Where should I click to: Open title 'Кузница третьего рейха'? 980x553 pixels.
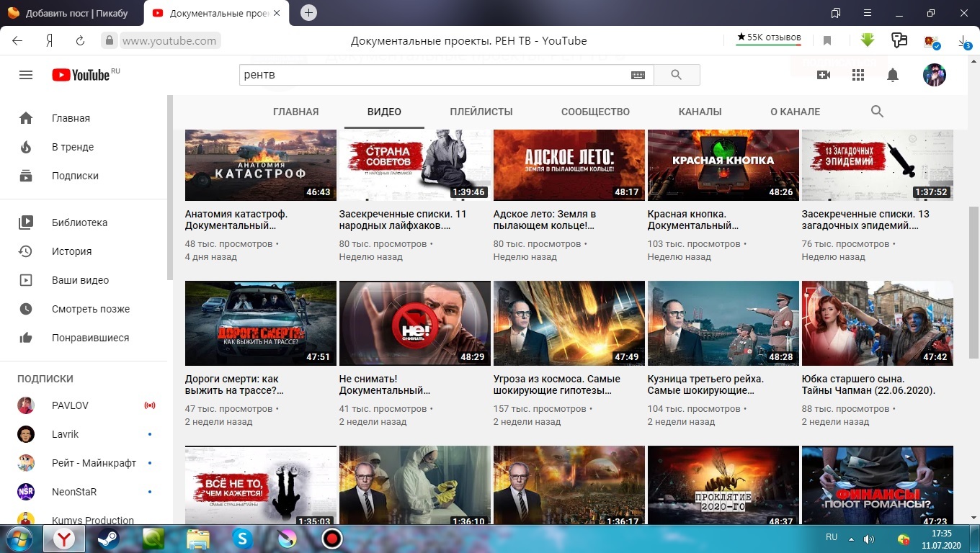point(705,385)
